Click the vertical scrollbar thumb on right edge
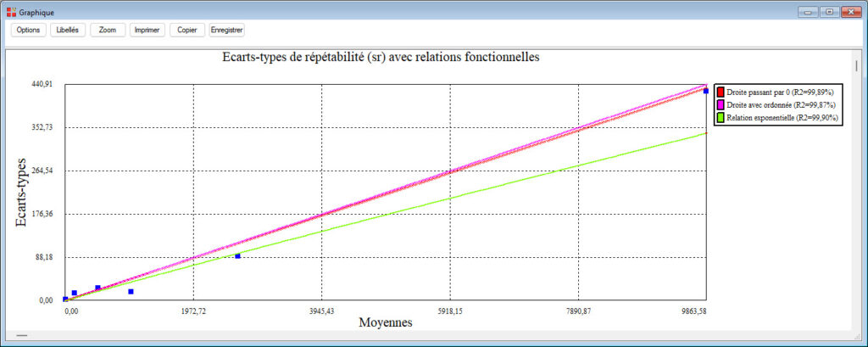This screenshot has width=868, height=347. (x=857, y=66)
